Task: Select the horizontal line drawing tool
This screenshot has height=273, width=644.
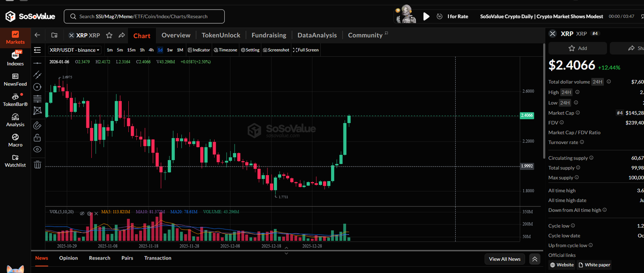Action: tap(38, 62)
